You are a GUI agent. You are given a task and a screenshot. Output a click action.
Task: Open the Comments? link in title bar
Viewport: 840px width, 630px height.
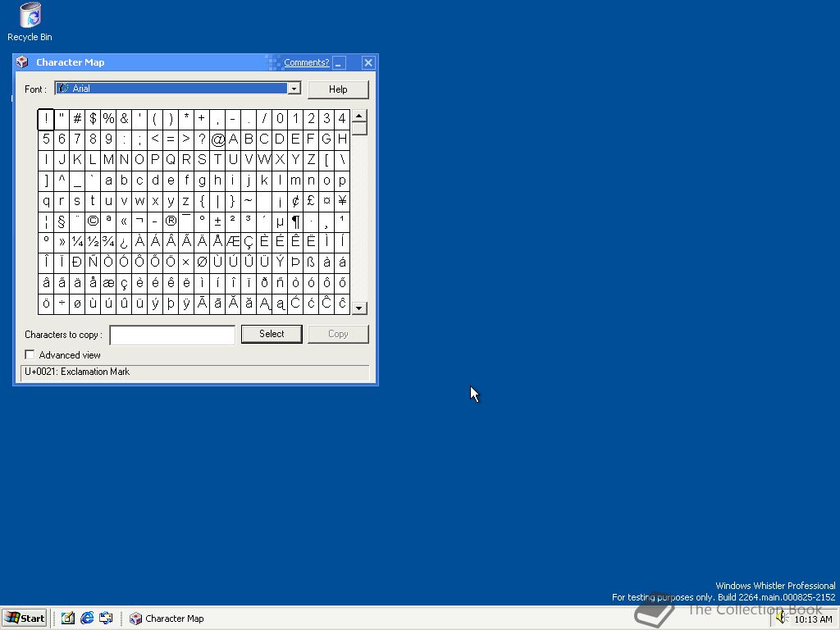(x=307, y=62)
